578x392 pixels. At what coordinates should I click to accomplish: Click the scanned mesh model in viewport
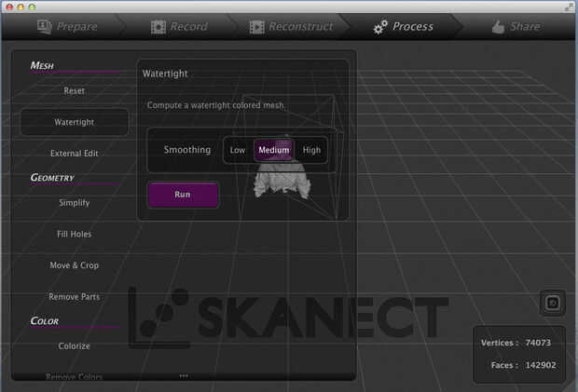(282, 181)
